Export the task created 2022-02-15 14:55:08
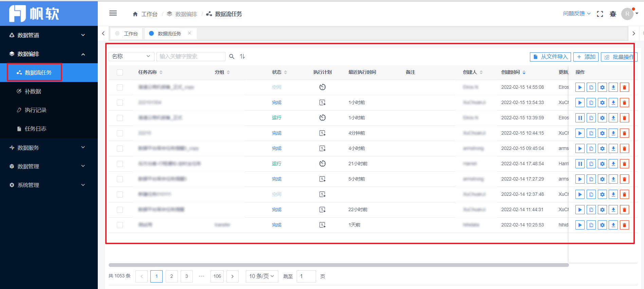The width and height of the screenshot is (644, 289). click(613, 87)
